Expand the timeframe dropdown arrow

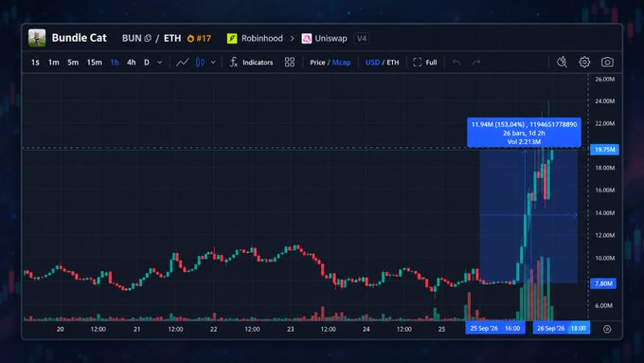(x=160, y=63)
